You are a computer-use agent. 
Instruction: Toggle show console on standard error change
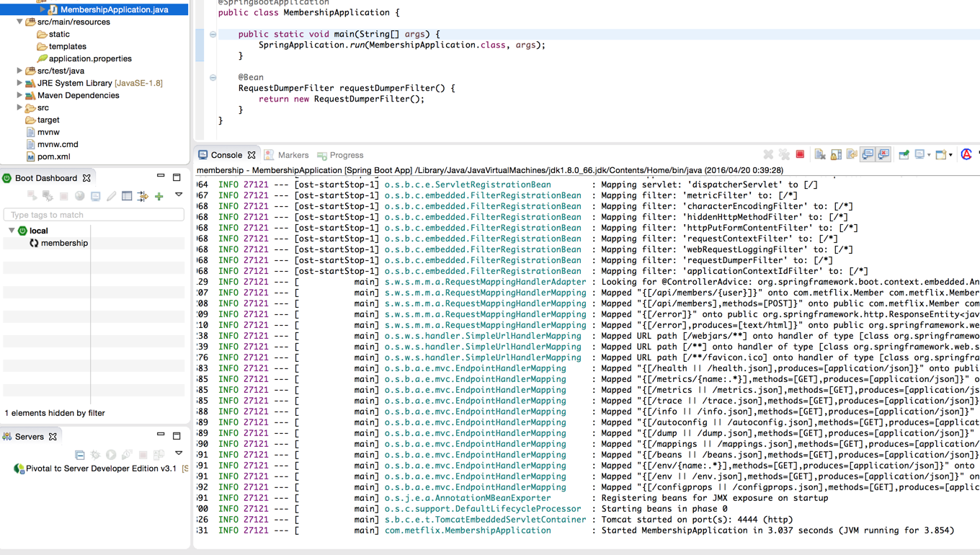coord(883,154)
